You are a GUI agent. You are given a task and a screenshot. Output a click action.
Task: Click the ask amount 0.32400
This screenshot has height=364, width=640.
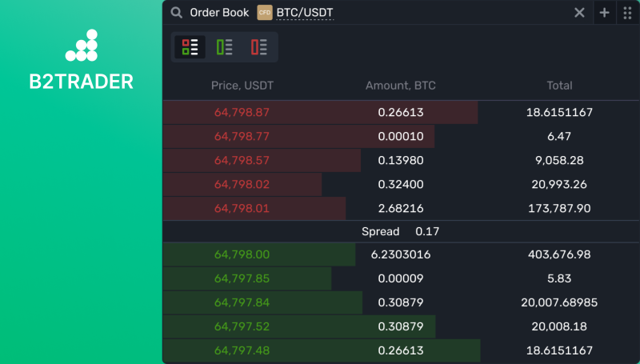coord(400,185)
